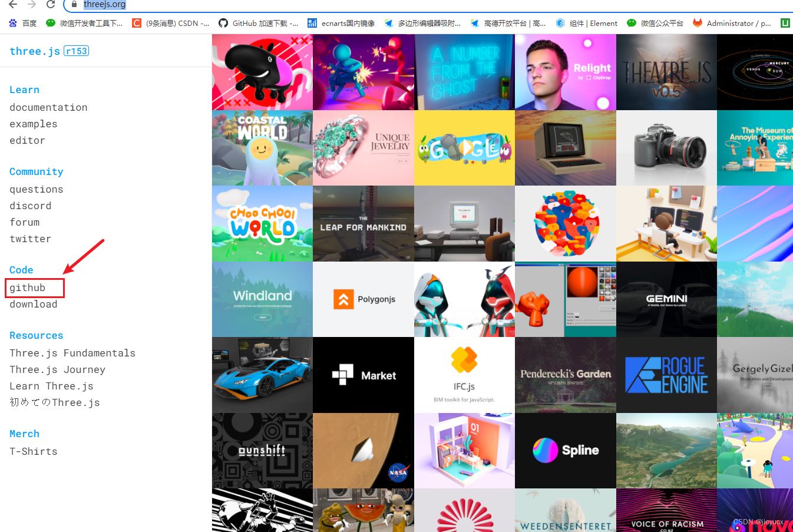Open the Google doodle project thumbnail
This screenshot has width=793, height=532.
[x=464, y=148]
